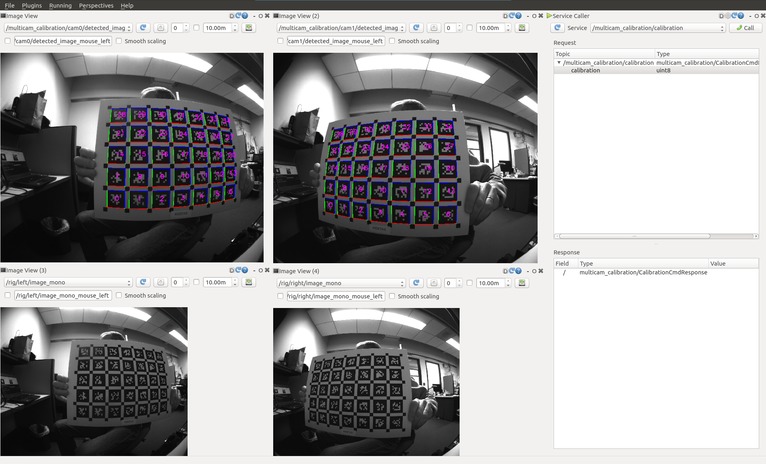Open the Perspectives menu

click(96, 5)
